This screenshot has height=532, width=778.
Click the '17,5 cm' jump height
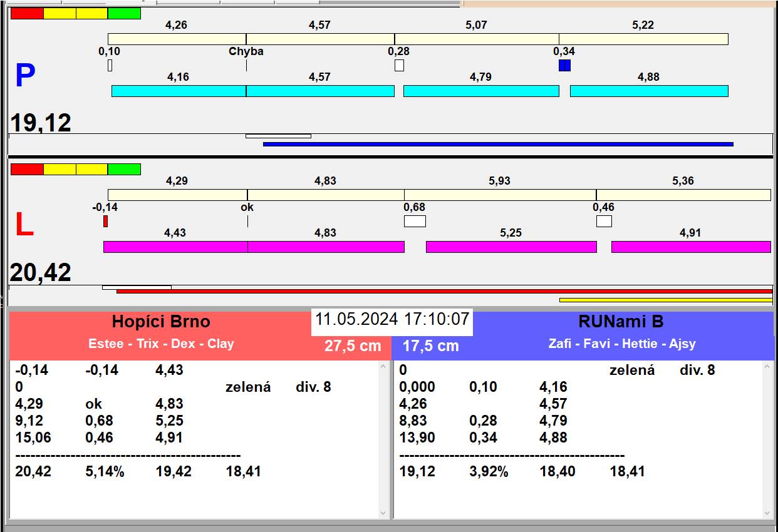point(430,345)
